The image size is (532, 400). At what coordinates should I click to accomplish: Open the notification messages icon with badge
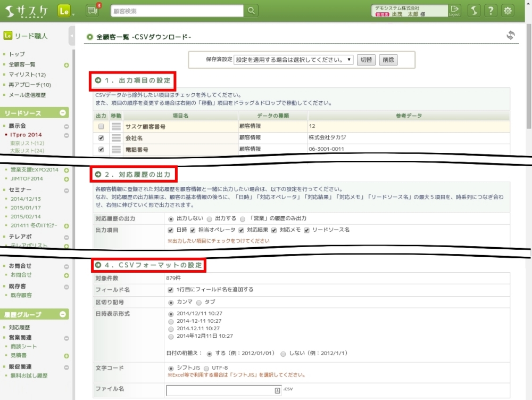click(93, 11)
